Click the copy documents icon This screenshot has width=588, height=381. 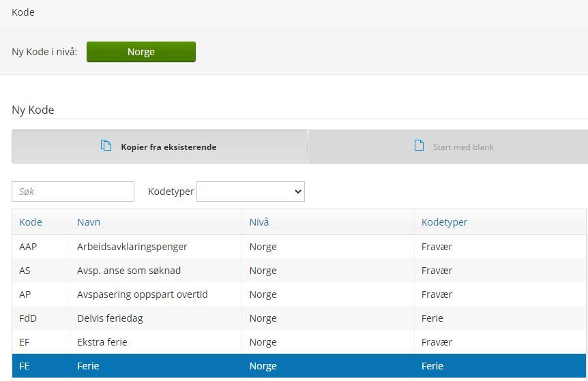click(x=106, y=145)
